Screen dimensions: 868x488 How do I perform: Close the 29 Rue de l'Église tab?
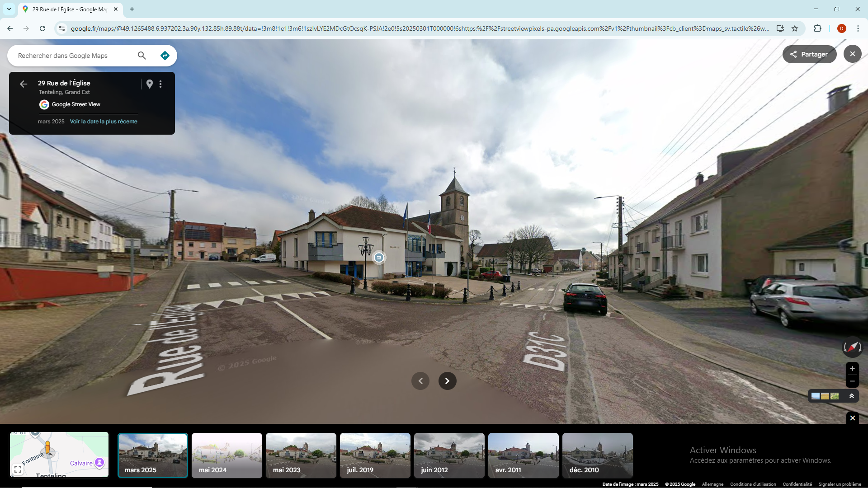[116, 9]
